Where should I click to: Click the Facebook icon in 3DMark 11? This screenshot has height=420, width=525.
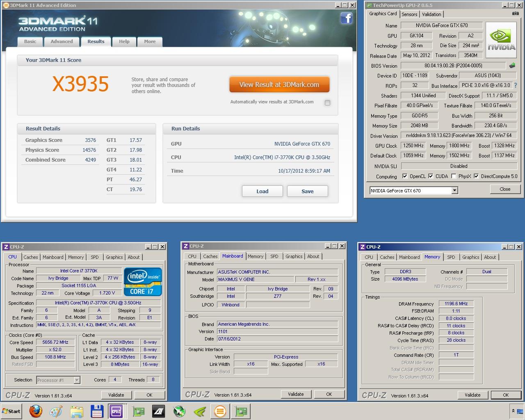tap(347, 18)
